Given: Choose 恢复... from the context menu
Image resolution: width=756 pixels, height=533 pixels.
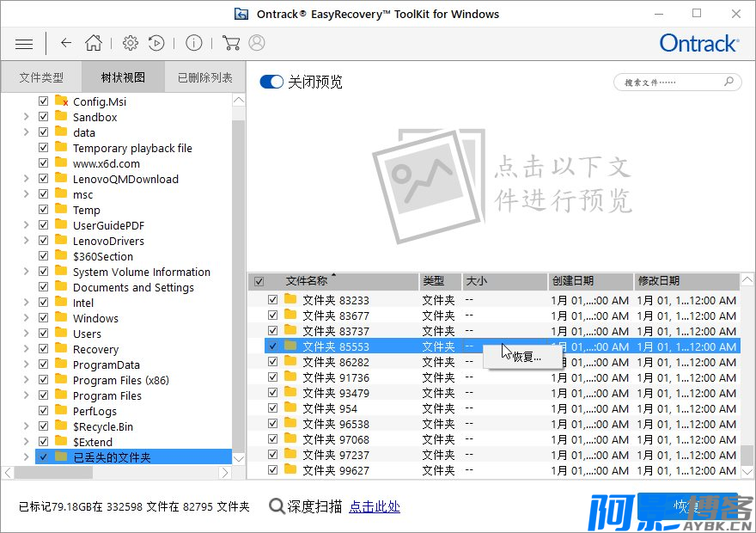Looking at the screenshot, I should point(523,357).
